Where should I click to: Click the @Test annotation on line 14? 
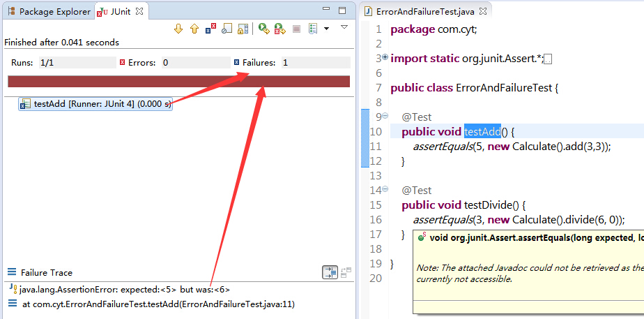pyautogui.click(x=417, y=190)
